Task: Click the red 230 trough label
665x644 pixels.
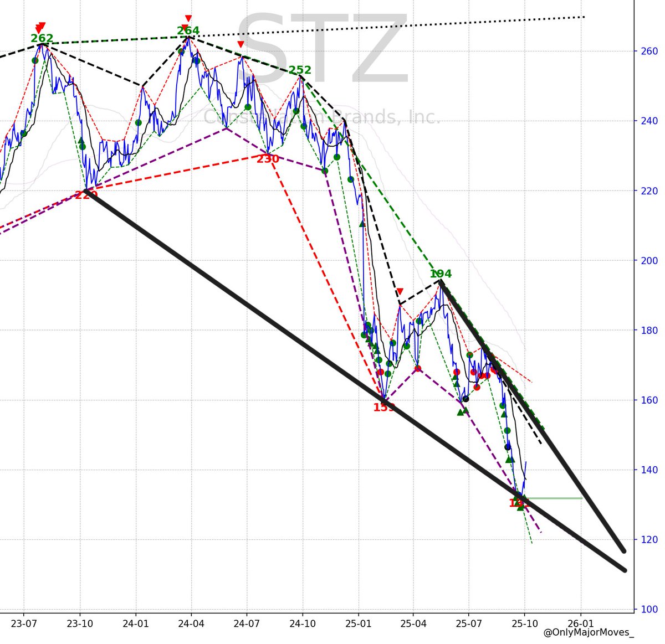Action: (268, 159)
